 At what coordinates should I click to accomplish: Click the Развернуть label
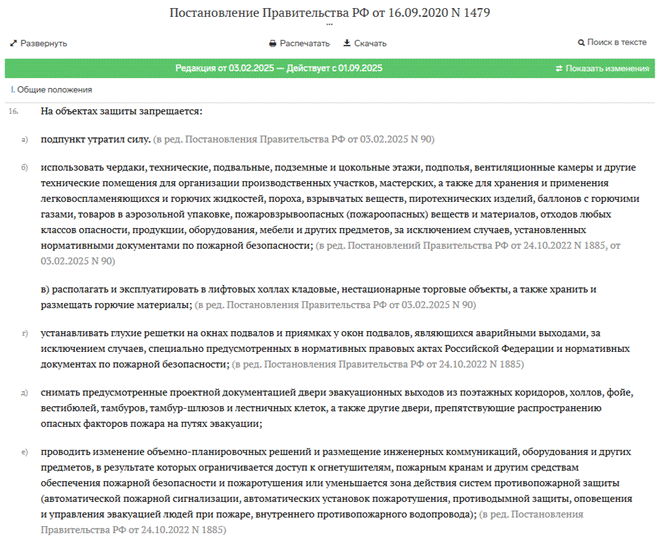coord(44,43)
